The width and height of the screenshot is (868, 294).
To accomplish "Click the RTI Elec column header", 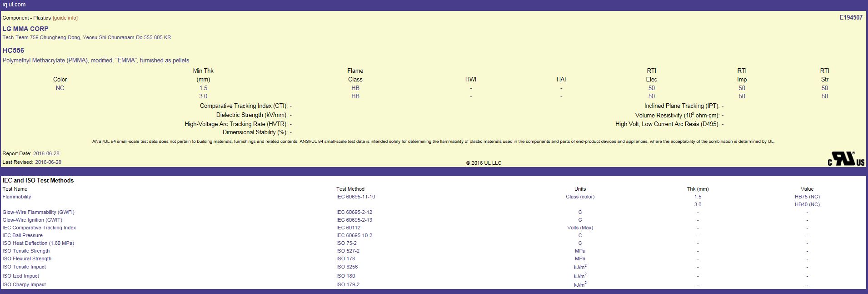I will pyautogui.click(x=652, y=75).
